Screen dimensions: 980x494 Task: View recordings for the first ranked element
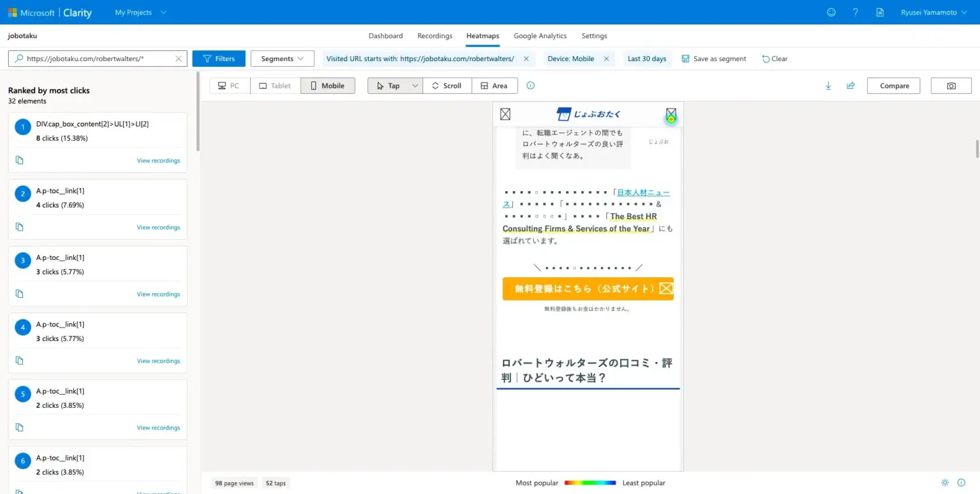pyautogui.click(x=158, y=161)
